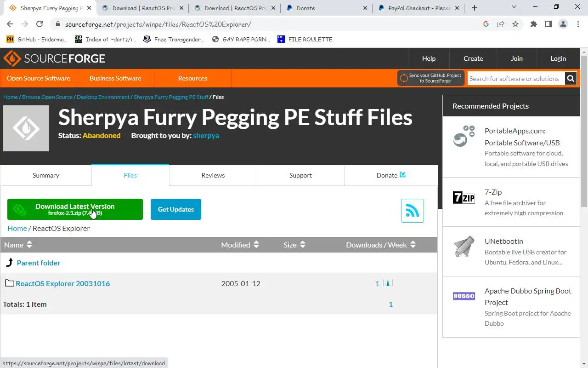Viewport: 588px width, 368px height.
Task: Open ReactOS Explorer 20031016 folder
Action: click(x=63, y=283)
